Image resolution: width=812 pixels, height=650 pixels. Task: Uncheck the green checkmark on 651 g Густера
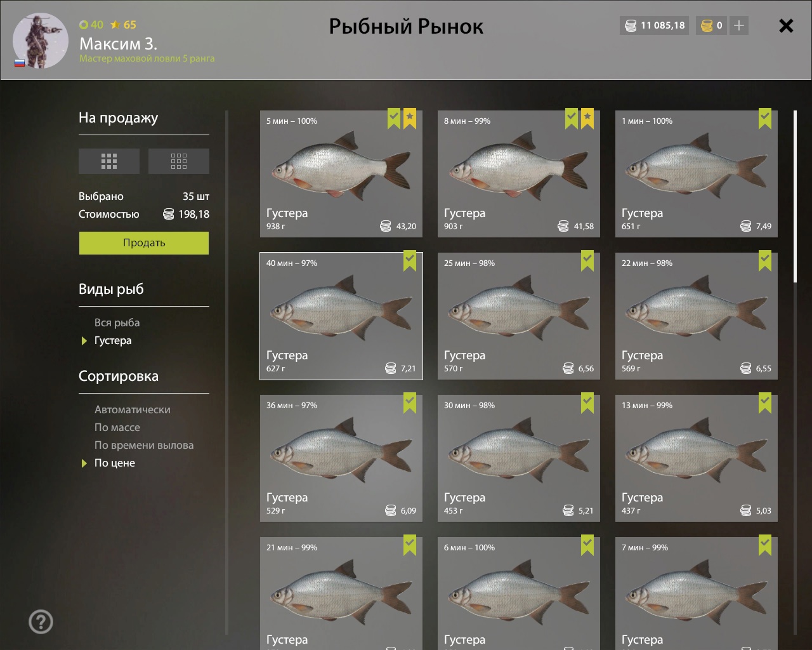pos(765,118)
